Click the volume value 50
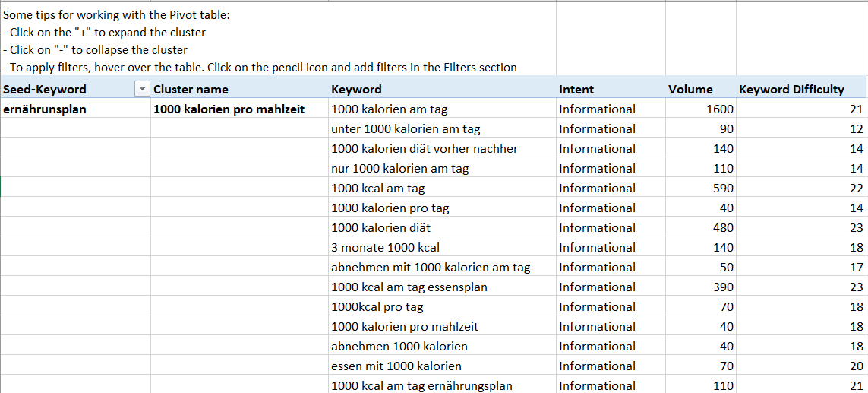 tap(701, 268)
